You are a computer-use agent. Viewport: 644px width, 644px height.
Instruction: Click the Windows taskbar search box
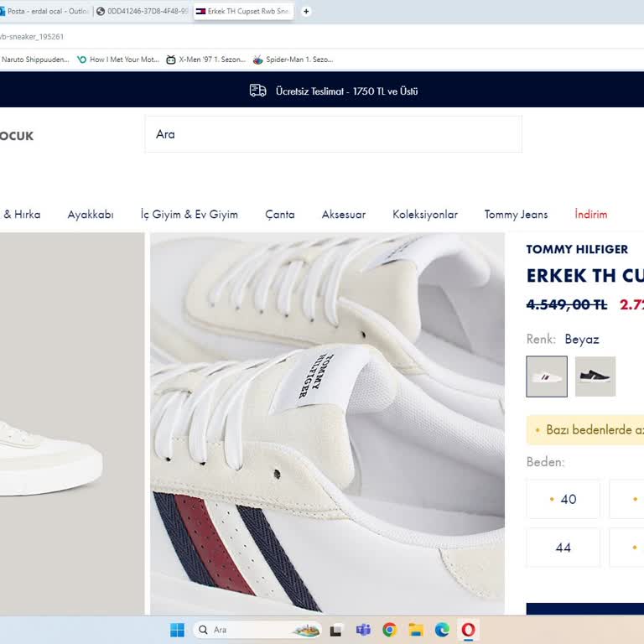coord(257,630)
